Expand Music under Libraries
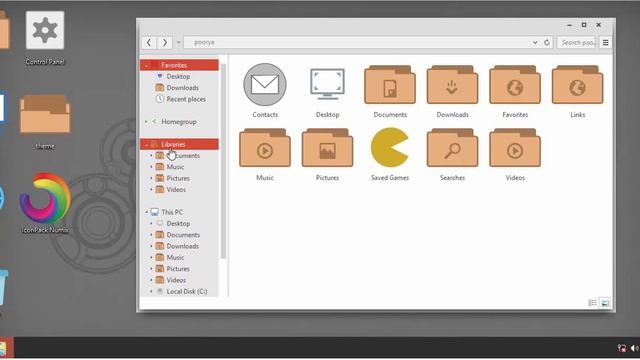The width and height of the screenshot is (640, 360). pyautogui.click(x=151, y=167)
